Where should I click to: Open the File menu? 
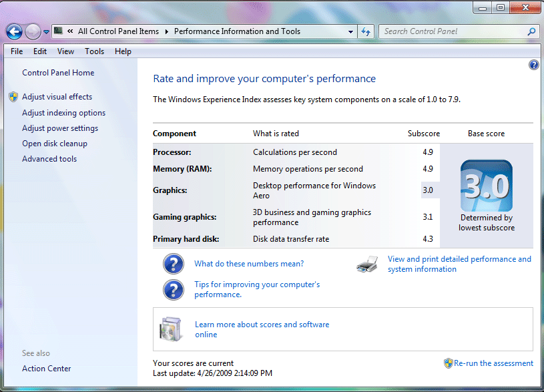tap(17, 51)
